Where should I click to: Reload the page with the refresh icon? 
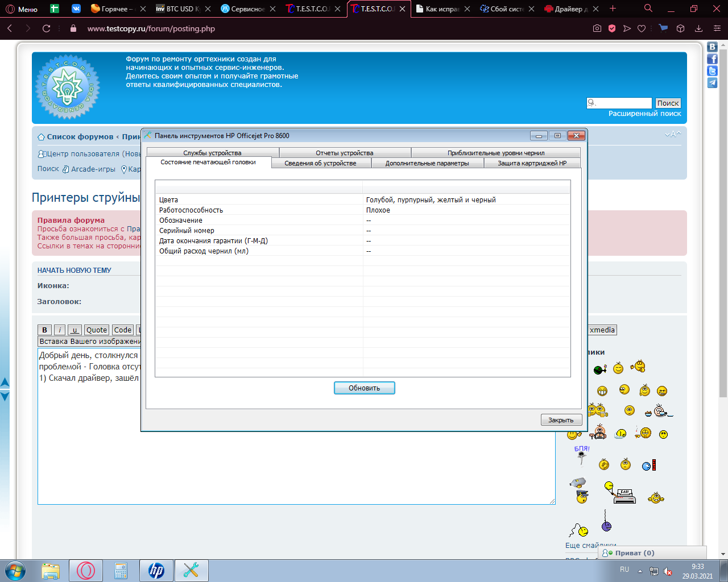pyautogui.click(x=47, y=28)
